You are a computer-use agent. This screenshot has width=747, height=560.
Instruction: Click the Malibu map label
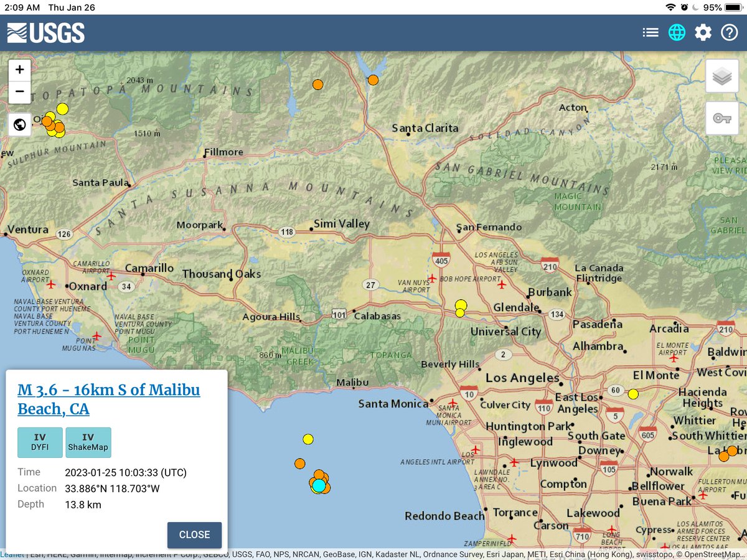[x=352, y=382]
